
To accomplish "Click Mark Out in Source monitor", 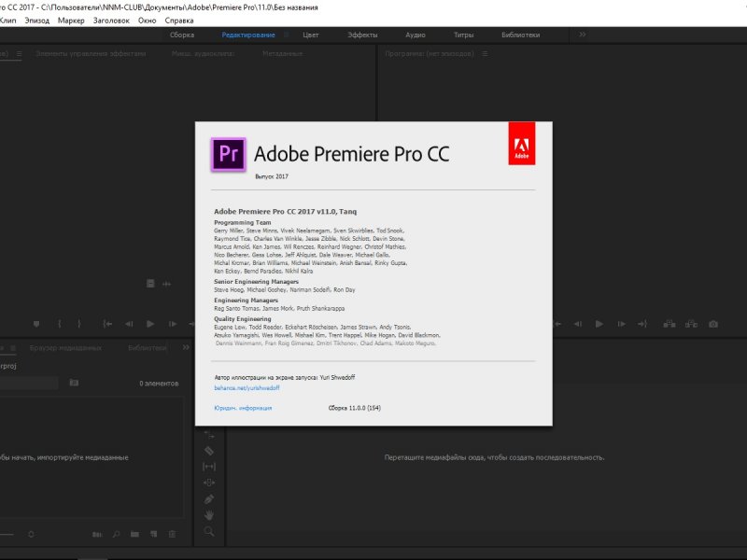I will pos(79,324).
